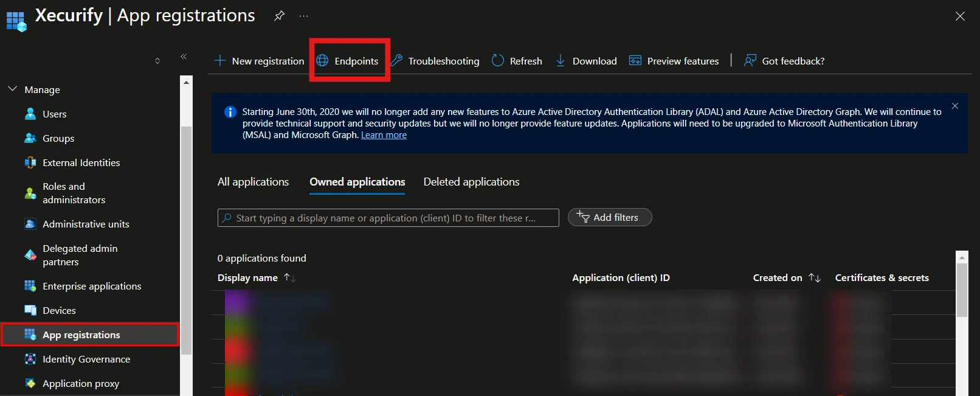This screenshot has width=980, height=396.
Task: Collapse the Manage section chevron
Action: (x=12, y=89)
